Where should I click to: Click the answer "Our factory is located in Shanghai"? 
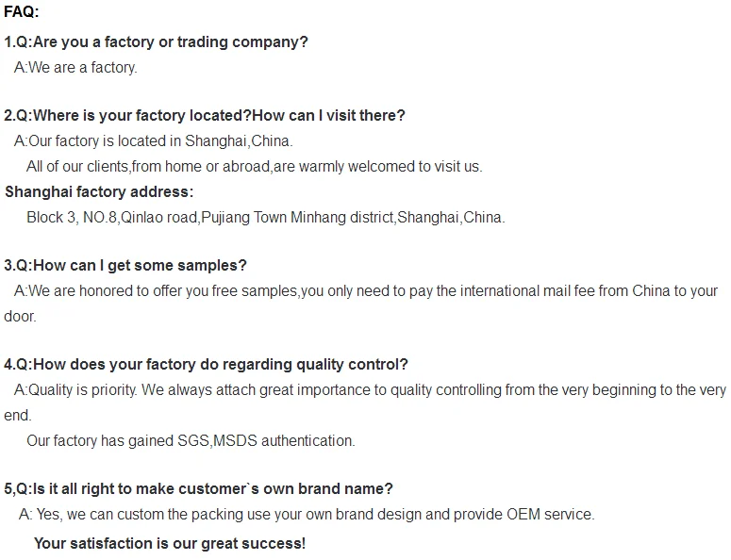click(x=154, y=141)
